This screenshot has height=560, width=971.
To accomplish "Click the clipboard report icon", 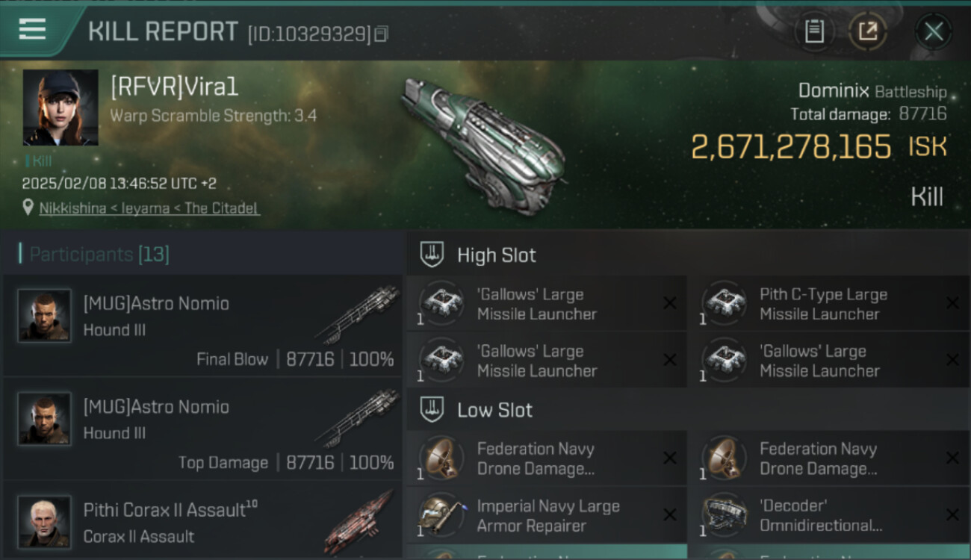I will tap(814, 31).
